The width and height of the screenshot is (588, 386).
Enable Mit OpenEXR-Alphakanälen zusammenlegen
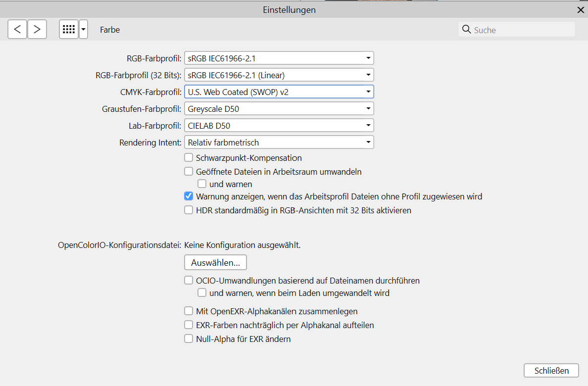(x=189, y=311)
